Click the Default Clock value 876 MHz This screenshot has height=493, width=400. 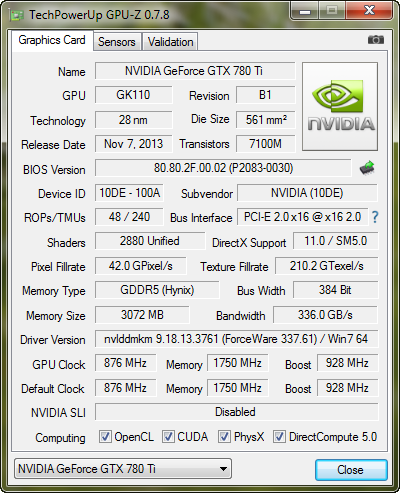(126, 388)
